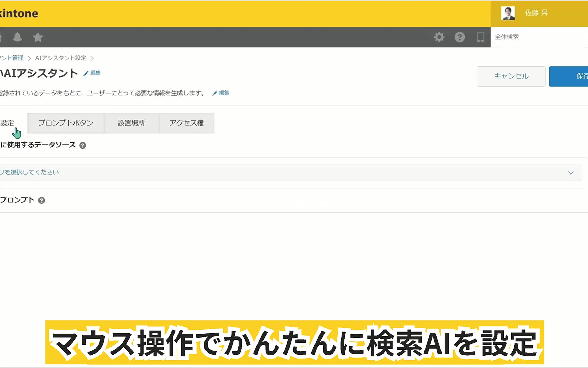Open the help question mark icon

tap(460, 37)
